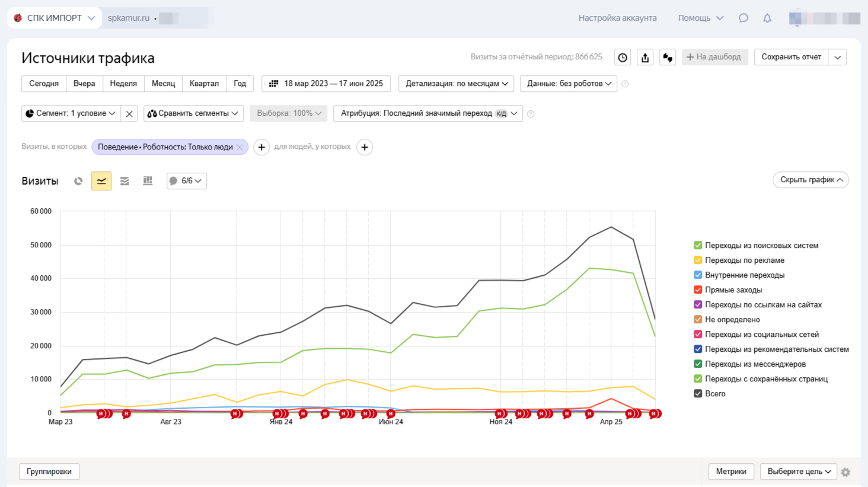Select the 'Квартал' period tab
Viewport: 868px width, 487px height.
click(204, 84)
